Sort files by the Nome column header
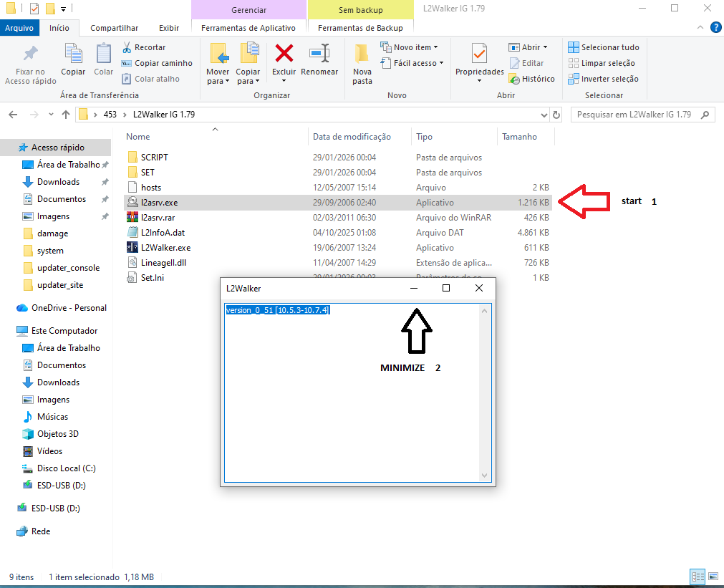This screenshot has height=588, width=724. pos(138,137)
